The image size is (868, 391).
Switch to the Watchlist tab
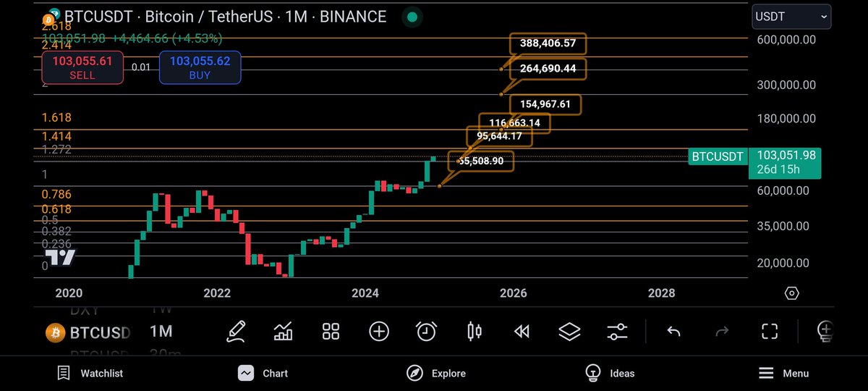(x=90, y=374)
